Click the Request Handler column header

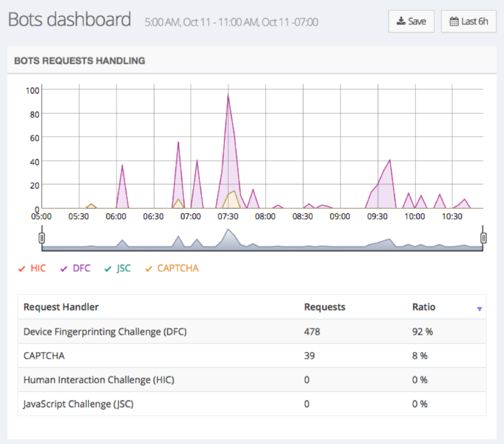(x=61, y=307)
